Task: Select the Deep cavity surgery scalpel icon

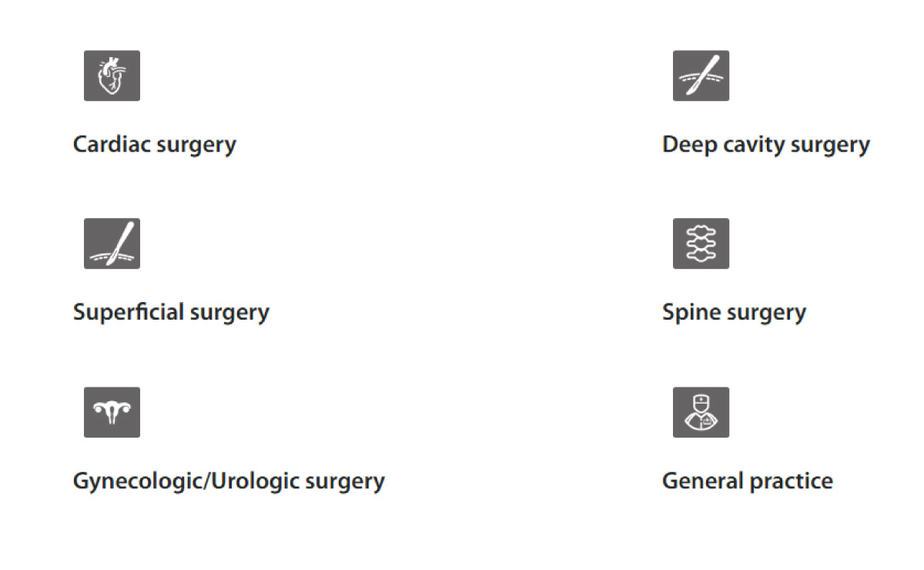Action: pos(701,75)
